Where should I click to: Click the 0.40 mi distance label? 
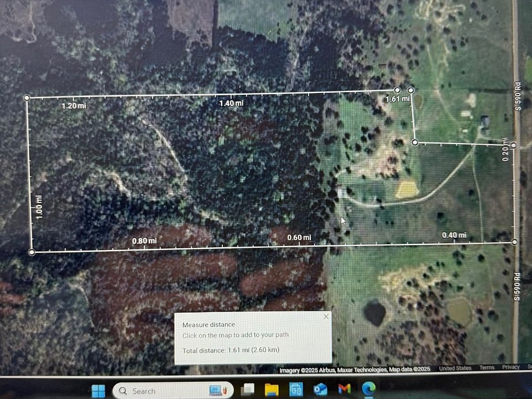click(x=454, y=235)
